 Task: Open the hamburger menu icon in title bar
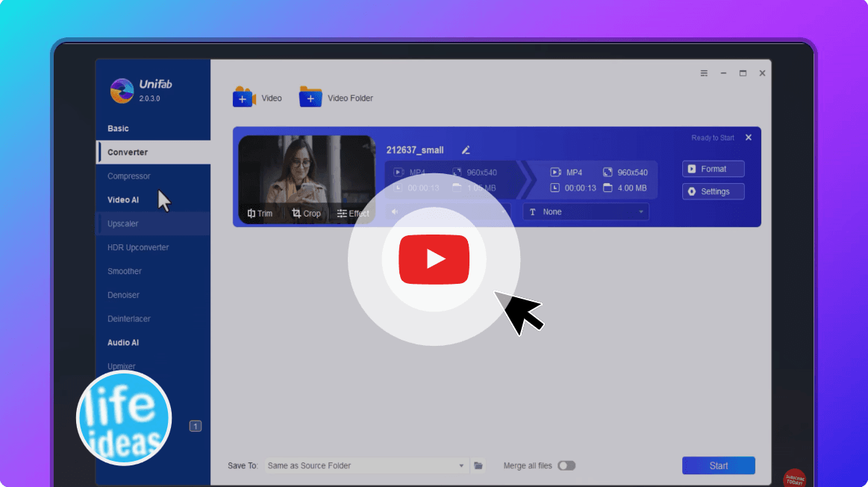[704, 73]
